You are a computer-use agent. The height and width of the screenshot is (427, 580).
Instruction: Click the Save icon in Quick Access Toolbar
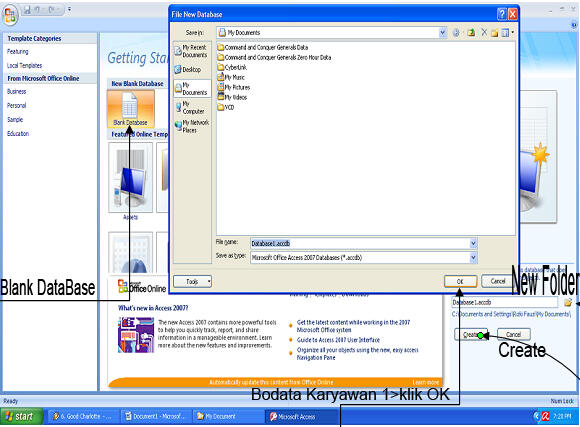pos(27,10)
